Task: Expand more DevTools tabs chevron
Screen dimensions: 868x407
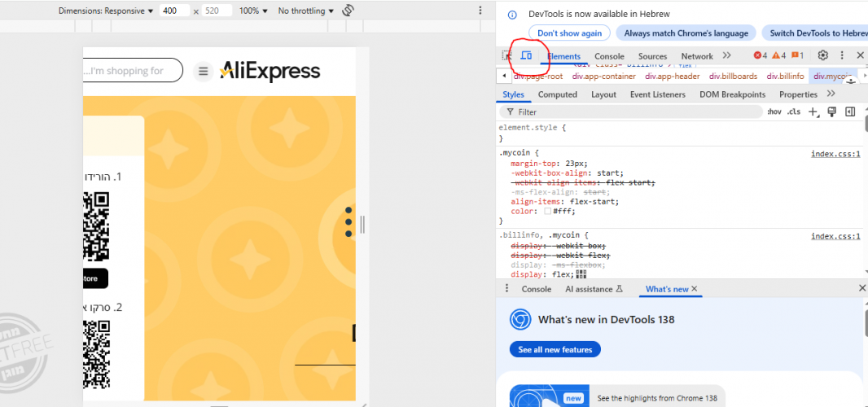Action: (x=727, y=55)
